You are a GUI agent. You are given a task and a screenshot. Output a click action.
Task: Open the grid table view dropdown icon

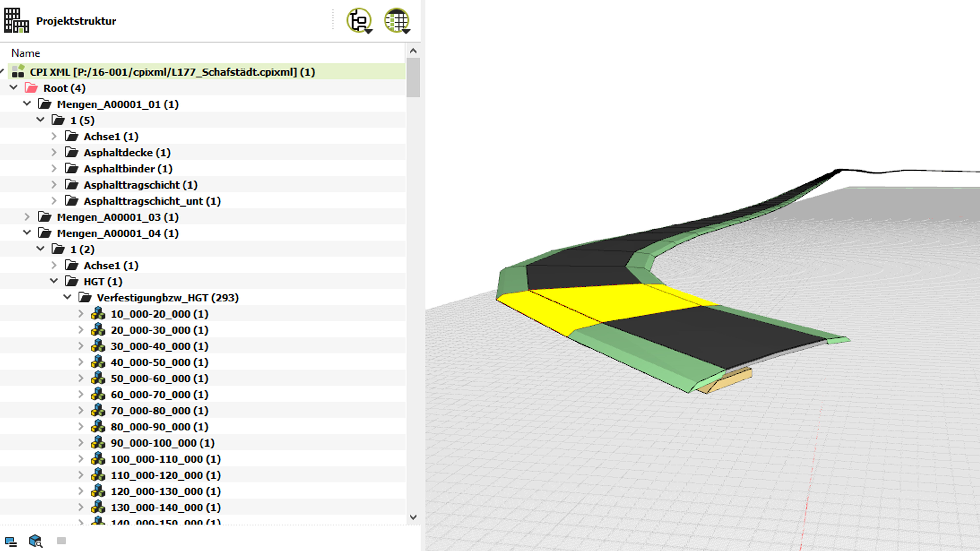click(397, 21)
